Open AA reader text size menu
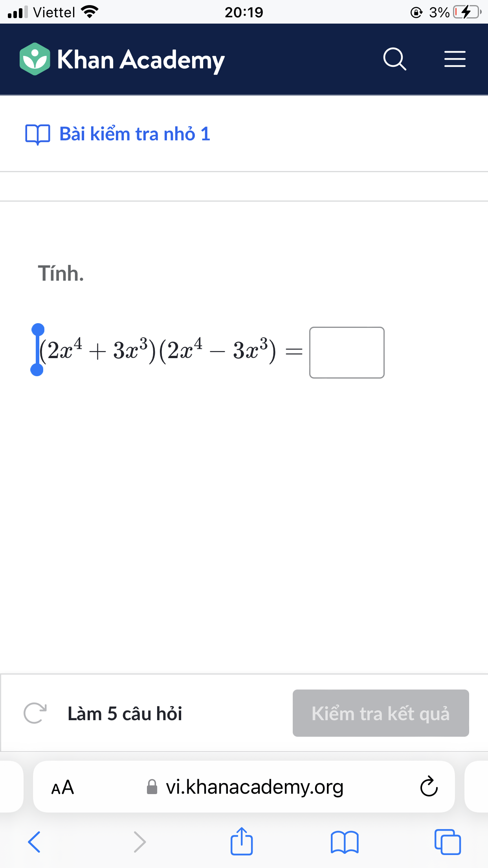Viewport: 488px width, 868px height. (62, 787)
